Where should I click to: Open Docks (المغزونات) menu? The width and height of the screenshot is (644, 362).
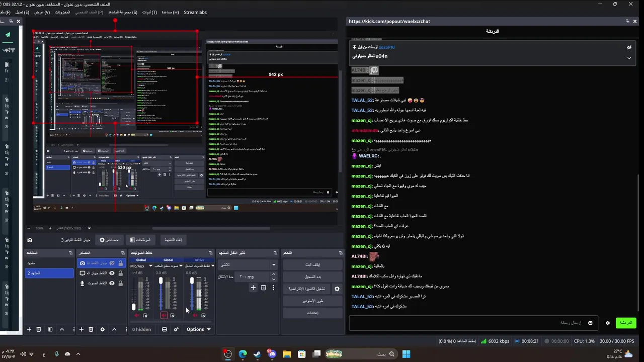click(62, 12)
